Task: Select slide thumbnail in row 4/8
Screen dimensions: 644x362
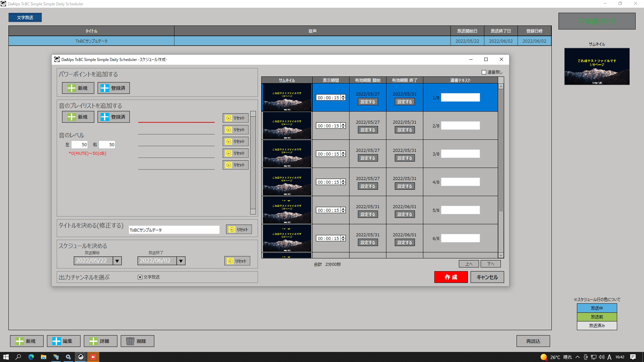Action: pos(287,182)
